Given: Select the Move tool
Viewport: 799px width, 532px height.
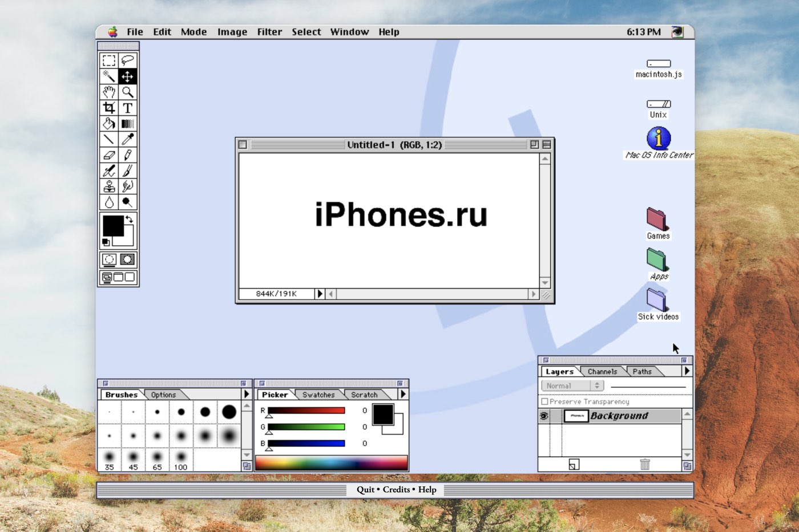Looking at the screenshot, I should 128,76.
